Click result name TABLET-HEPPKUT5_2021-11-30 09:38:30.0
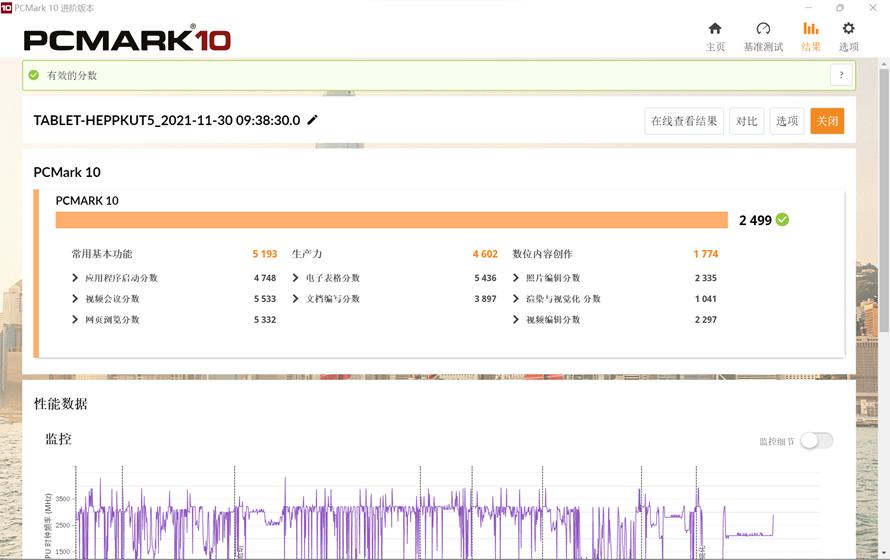890x560 pixels. tap(167, 120)
